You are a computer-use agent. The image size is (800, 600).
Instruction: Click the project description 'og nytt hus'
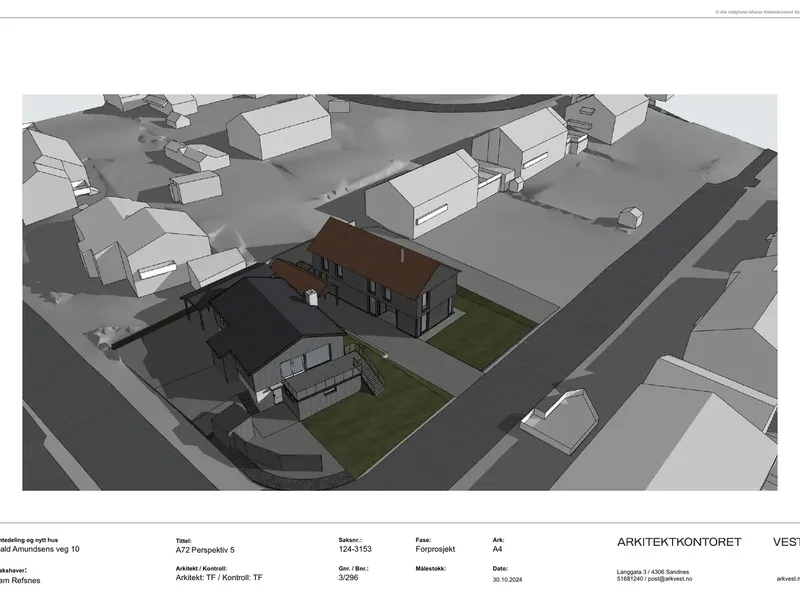coord(43,540)
